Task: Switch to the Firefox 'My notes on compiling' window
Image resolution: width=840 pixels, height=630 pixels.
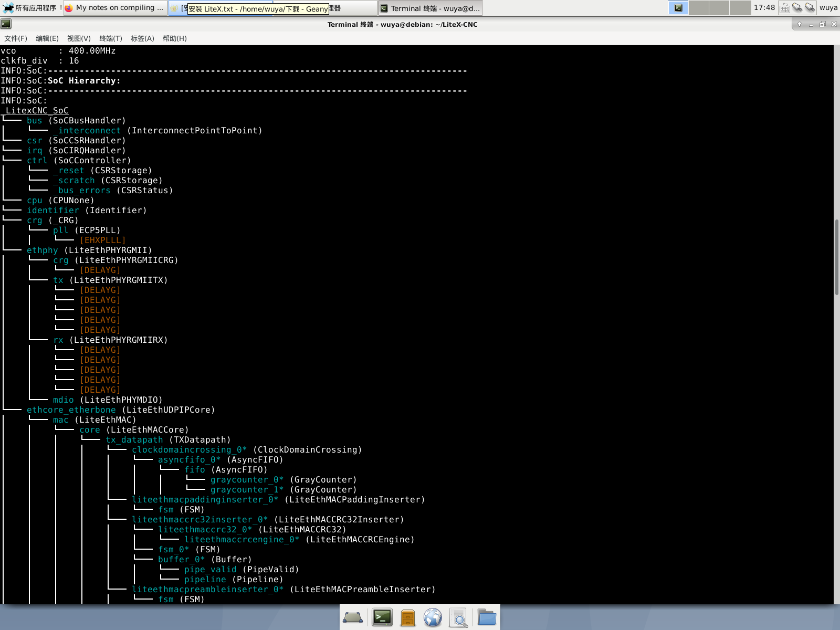Action: click(114, 8)
